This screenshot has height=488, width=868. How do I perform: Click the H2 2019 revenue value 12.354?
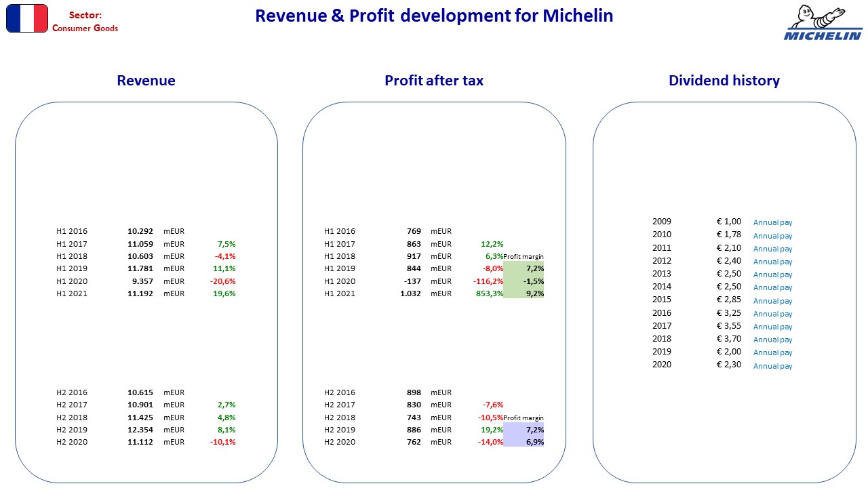click(x=140, y=430)
